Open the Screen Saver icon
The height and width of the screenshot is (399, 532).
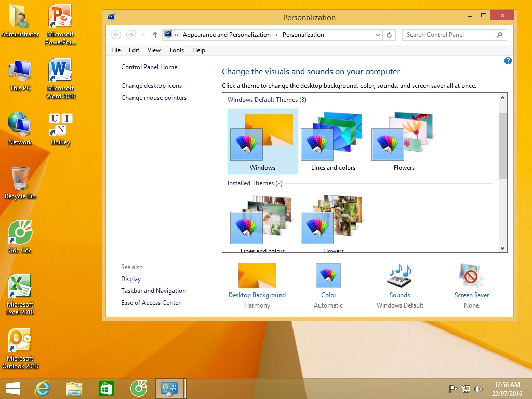pos(471,276)
